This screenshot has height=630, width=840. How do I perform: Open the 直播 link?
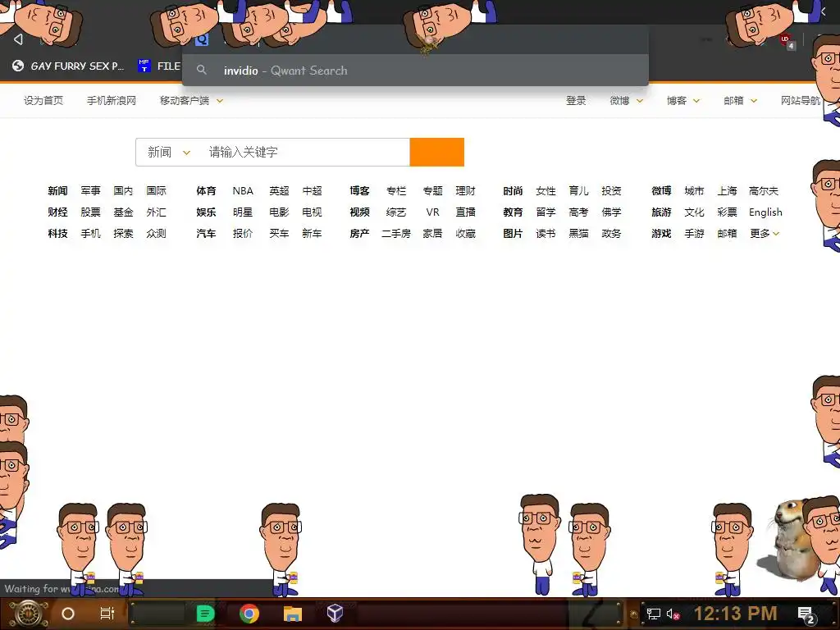tap(466, 212)
